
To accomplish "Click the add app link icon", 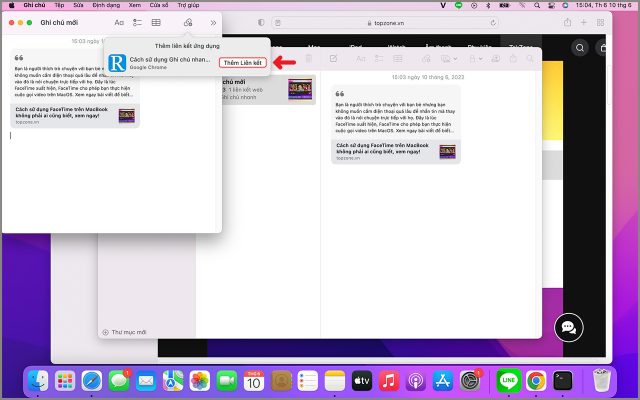I will tap(188, 21).
